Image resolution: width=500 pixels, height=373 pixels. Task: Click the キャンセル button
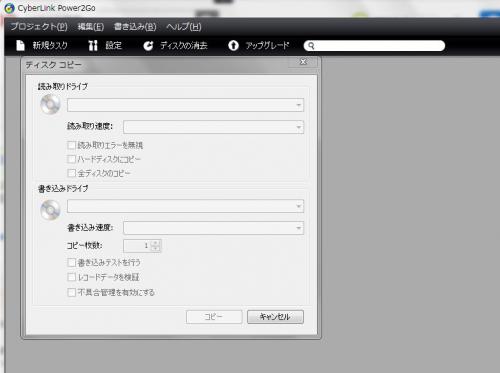tap(275, 317)
